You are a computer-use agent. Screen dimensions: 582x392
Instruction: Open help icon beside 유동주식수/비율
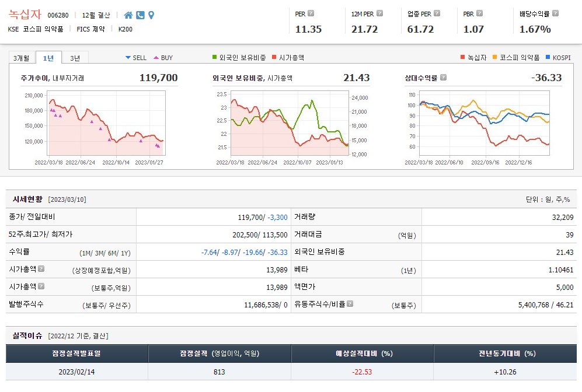point(350,303)
